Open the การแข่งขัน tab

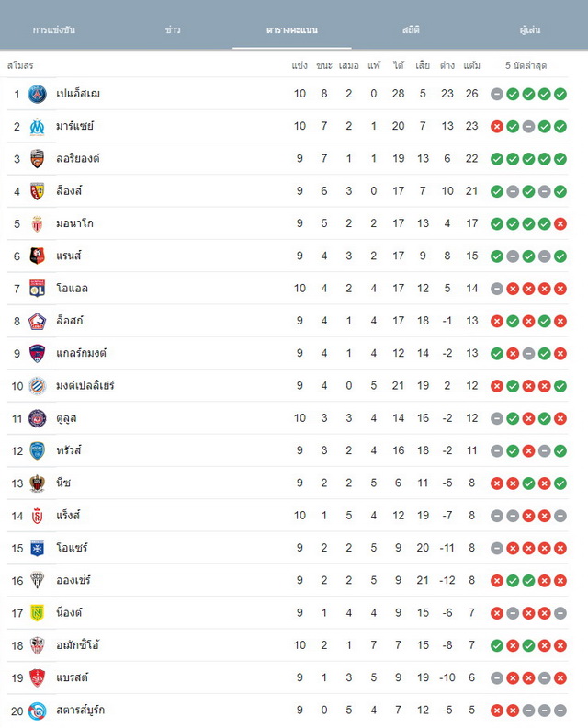click(x=54, y=29)
